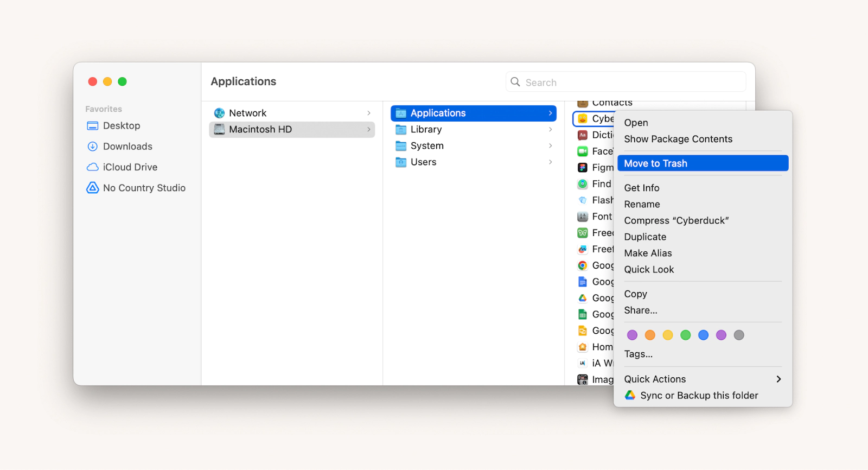Click the Figma app icon in list
Image resolution: width=868 pixels, height=470 pixels.
coord(582,168)
